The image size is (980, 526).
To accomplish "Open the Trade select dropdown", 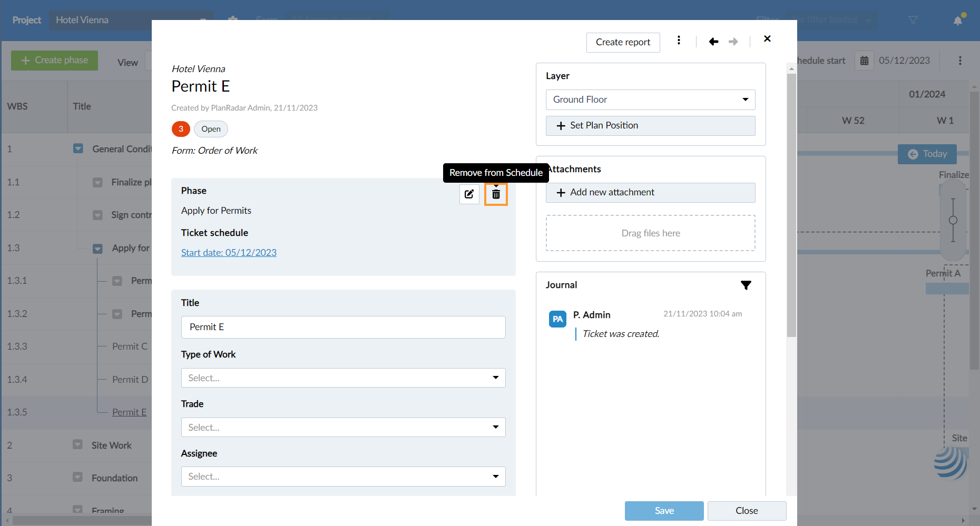I will pyautogui.click(x=343, y=427).
